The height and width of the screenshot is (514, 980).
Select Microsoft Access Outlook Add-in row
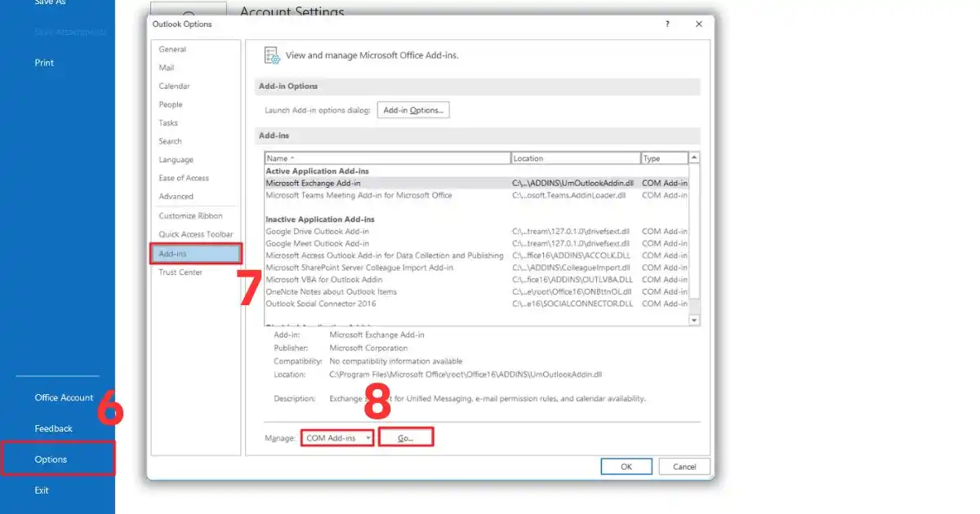(x=476, y=255)
